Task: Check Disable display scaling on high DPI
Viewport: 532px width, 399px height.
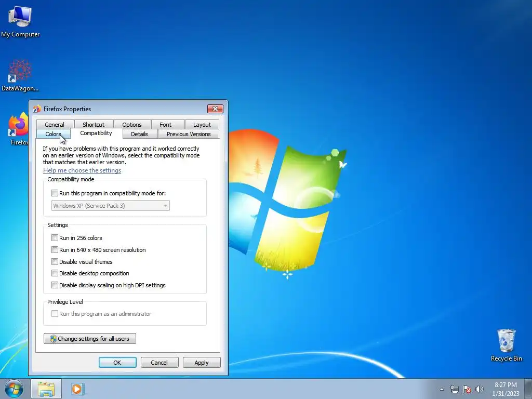Action: (x=55, y=285)
